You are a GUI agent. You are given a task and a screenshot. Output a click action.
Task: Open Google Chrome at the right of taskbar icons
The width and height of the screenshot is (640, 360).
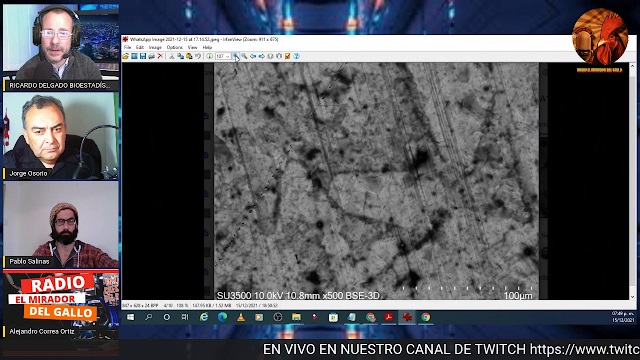click(x=426, y=317)
